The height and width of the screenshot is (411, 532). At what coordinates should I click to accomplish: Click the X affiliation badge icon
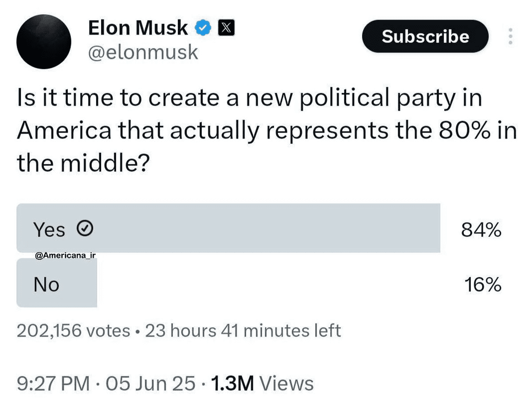[x=226, y=28]
